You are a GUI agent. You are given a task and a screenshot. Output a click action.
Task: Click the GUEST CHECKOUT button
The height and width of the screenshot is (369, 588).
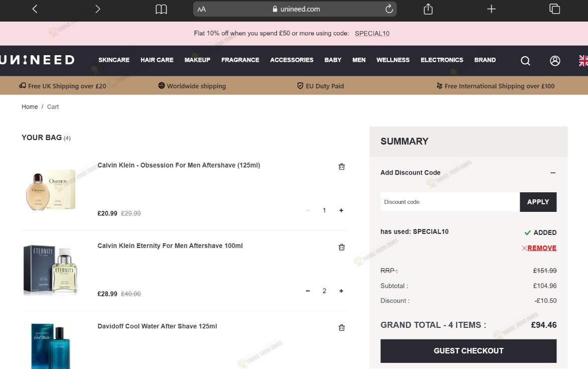pos(469,351)
